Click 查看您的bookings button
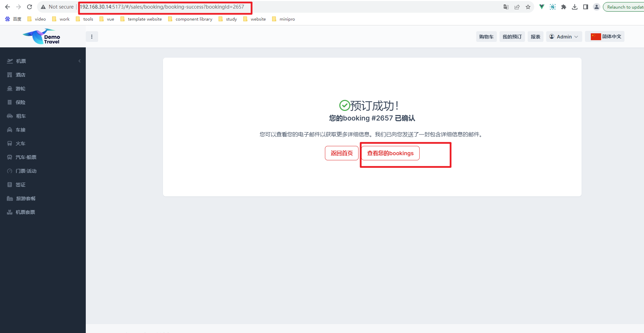Image resolution: width=644 pixels, height=333 pixels. (x=390, y=153)
